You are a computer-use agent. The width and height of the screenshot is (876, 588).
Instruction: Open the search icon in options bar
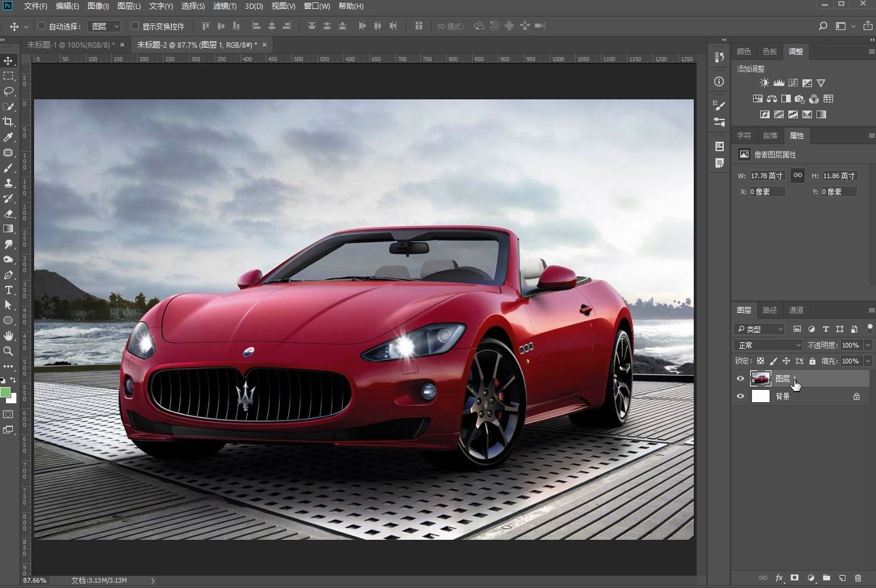823,26
